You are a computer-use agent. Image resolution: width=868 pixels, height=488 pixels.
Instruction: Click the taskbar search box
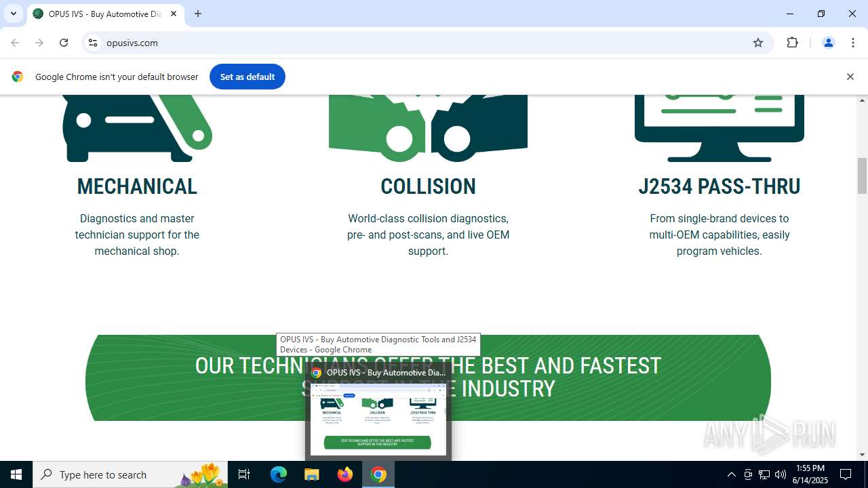pyautogui.click(x=130, y=474)
